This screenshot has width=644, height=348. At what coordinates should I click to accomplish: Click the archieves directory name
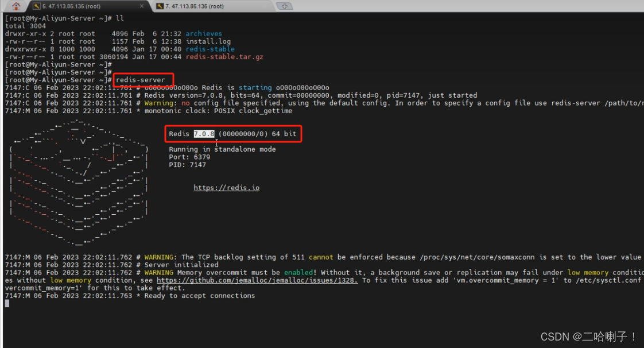(204, 34)
